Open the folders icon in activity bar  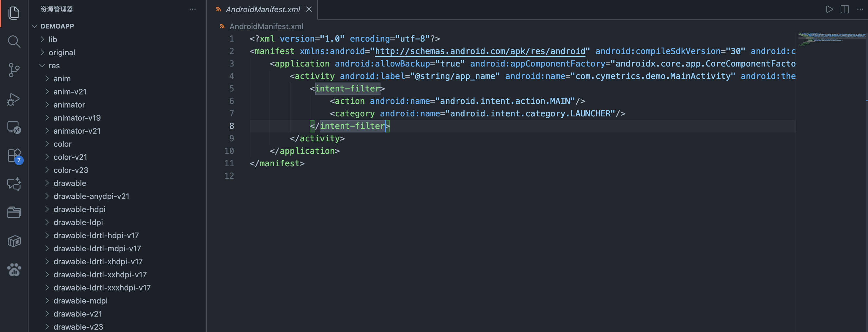pyautogui.click(x=14, y=212)
